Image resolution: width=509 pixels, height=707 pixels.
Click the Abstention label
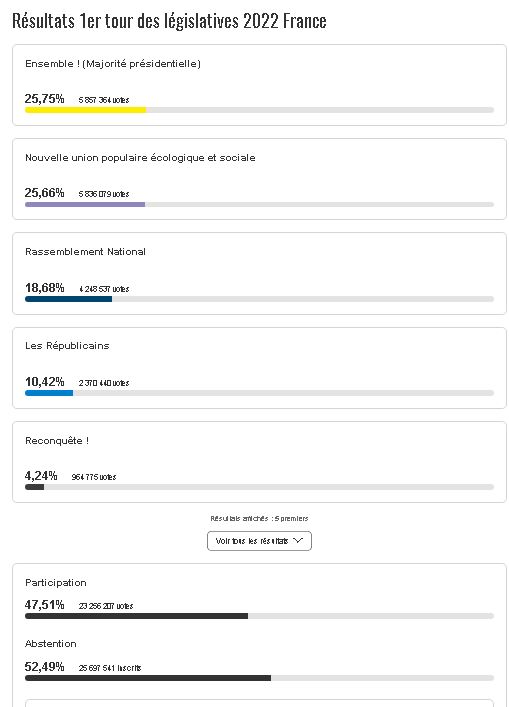click(x=50, y=643)
